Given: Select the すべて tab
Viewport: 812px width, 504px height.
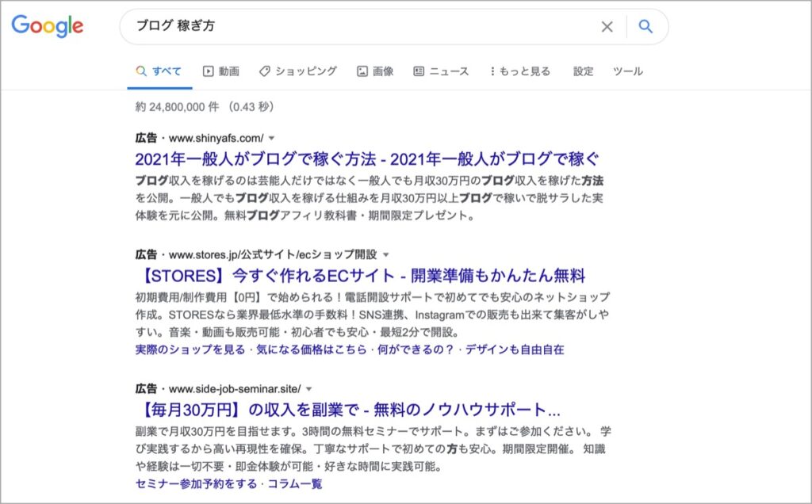Looking at the screenshot, I should pyautogui.click(x=159, y=71).
